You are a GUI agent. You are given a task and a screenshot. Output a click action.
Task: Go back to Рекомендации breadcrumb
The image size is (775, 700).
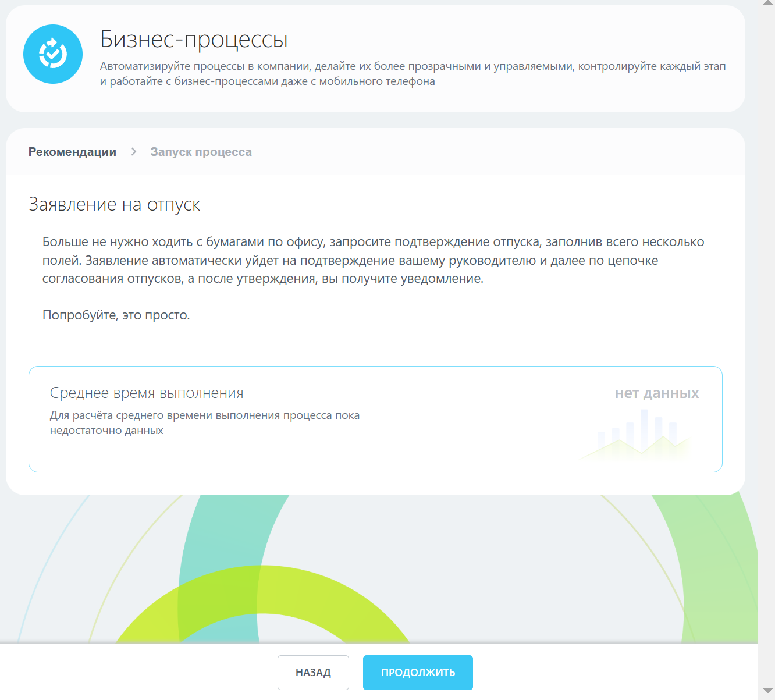click(72, 152)
